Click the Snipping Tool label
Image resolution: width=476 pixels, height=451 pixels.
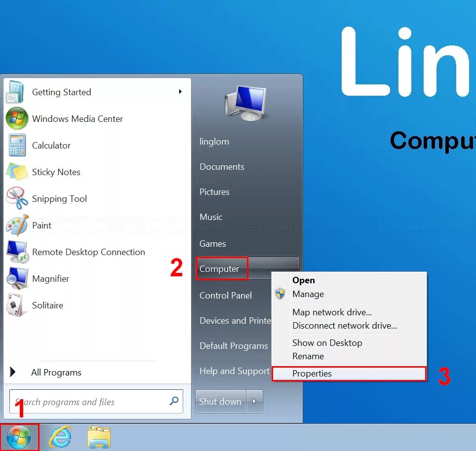pos(59,199)
